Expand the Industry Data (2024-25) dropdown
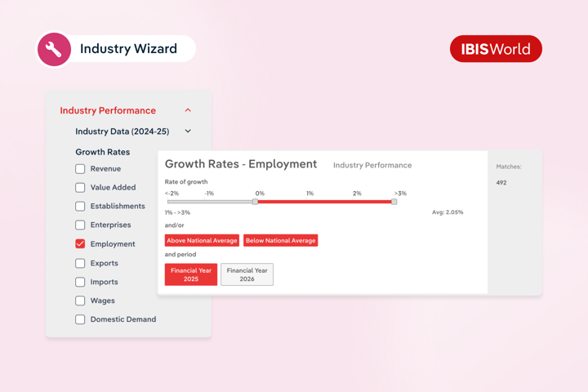 tap(188, 131)
